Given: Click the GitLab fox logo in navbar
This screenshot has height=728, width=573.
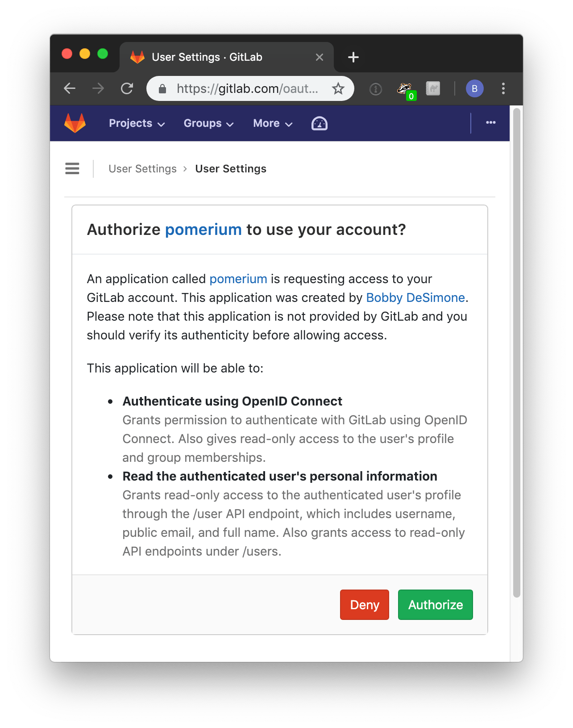Looking at the screenshot, I should [x=75, y=123].
